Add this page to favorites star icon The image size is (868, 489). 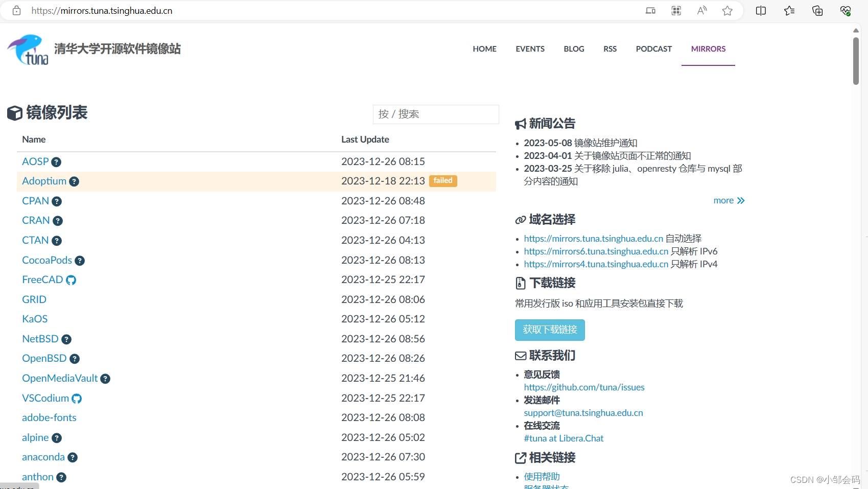(728, 11)
